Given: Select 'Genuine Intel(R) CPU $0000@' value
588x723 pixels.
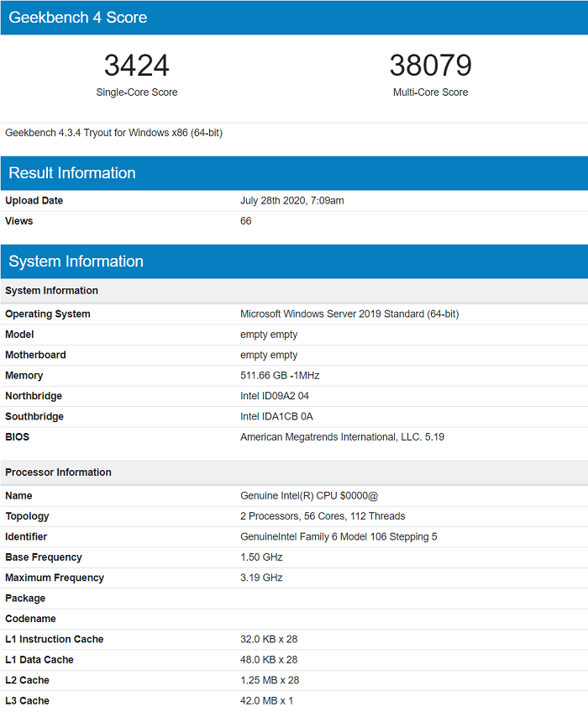Looking at the screenshot, I should (x=309, y=496).
